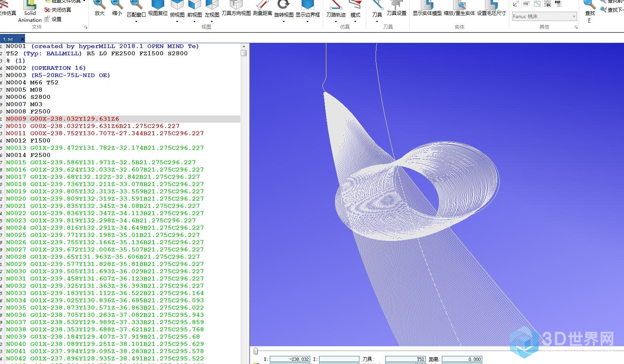Switch to 前视图 front view

[195, 9]
